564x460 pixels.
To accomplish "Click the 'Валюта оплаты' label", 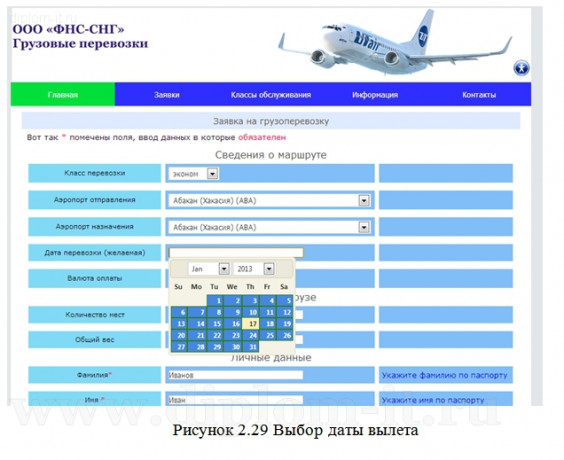I will [x=95, y=278].
